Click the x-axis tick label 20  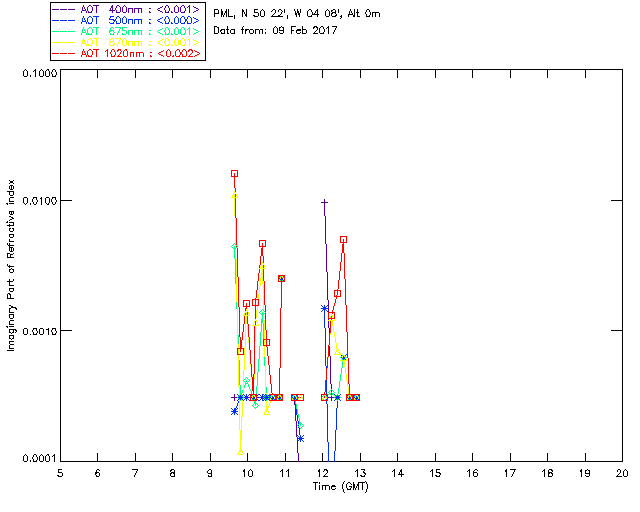(622, 473)
